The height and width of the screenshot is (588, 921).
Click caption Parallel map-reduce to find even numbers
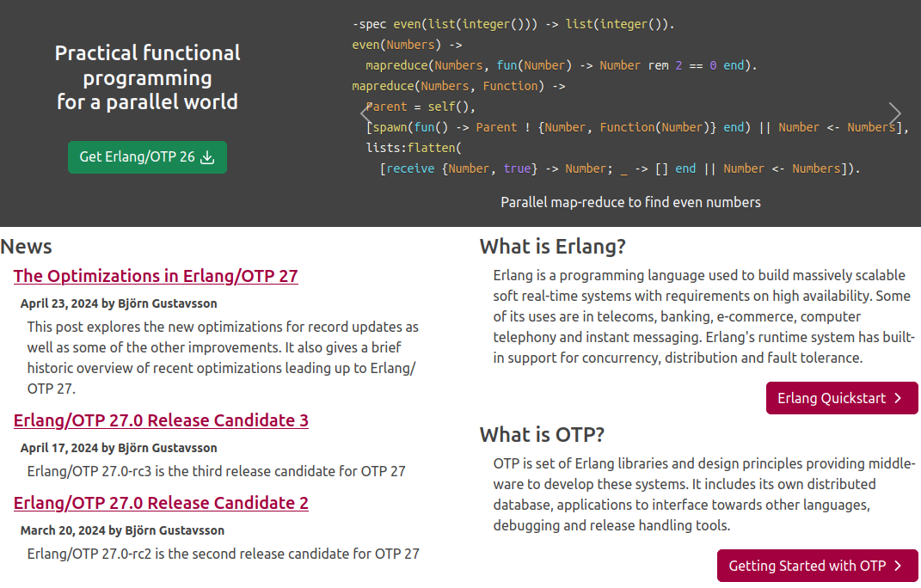tap(630, 202)
